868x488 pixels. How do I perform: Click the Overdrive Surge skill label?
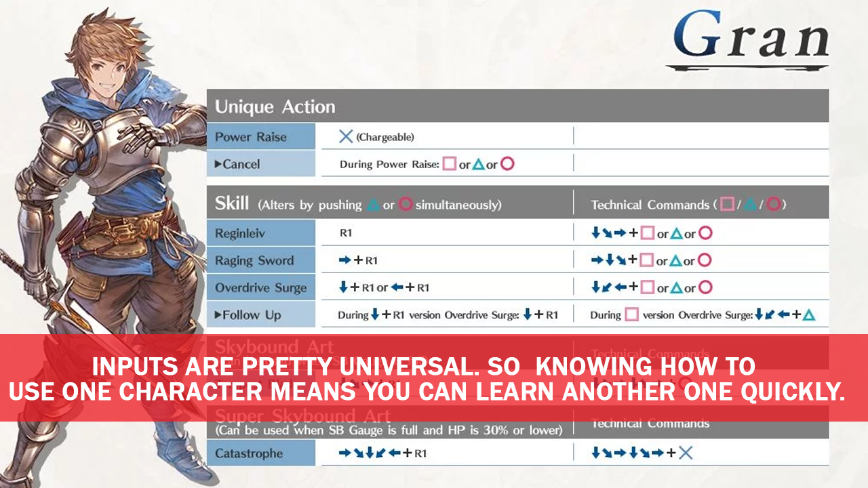[x=260, y=287]
